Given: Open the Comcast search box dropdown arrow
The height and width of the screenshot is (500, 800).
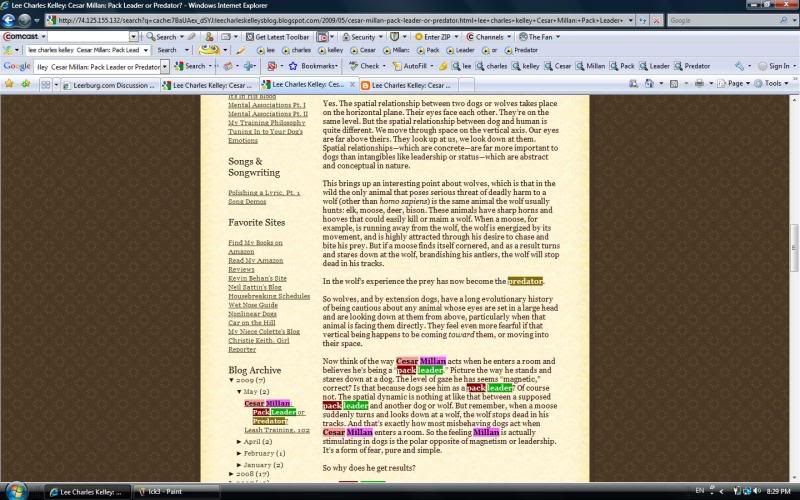Looking at the screenshot, I should (133, 37).
